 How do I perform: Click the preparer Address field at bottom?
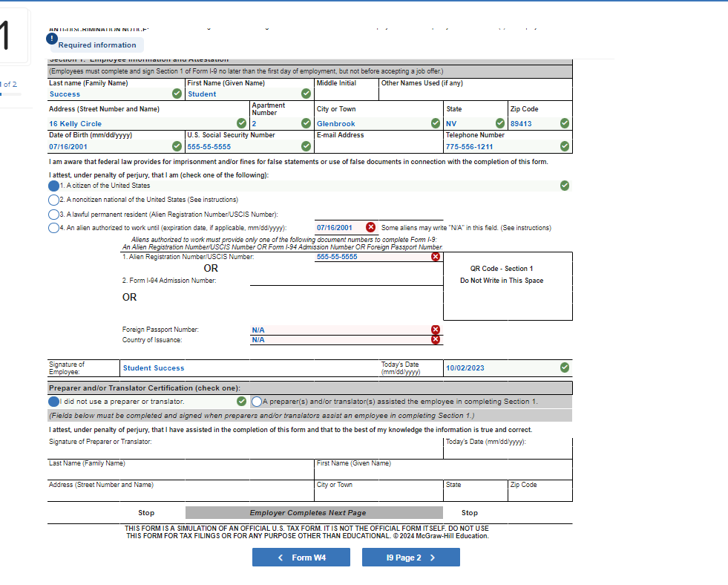coord(180,494)
